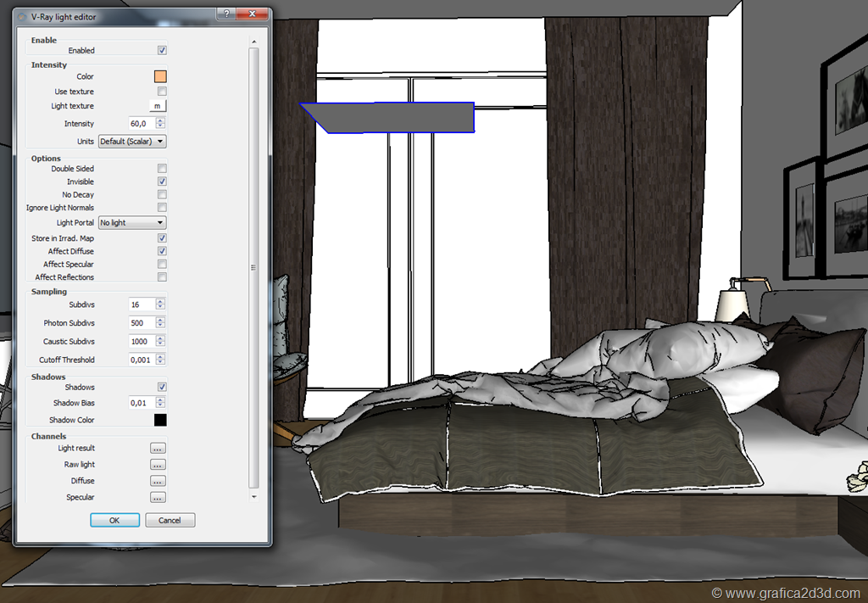Viewport: 868px width, 603px height.
Task: Enable the Double Sided option
Action: point(162,169)
